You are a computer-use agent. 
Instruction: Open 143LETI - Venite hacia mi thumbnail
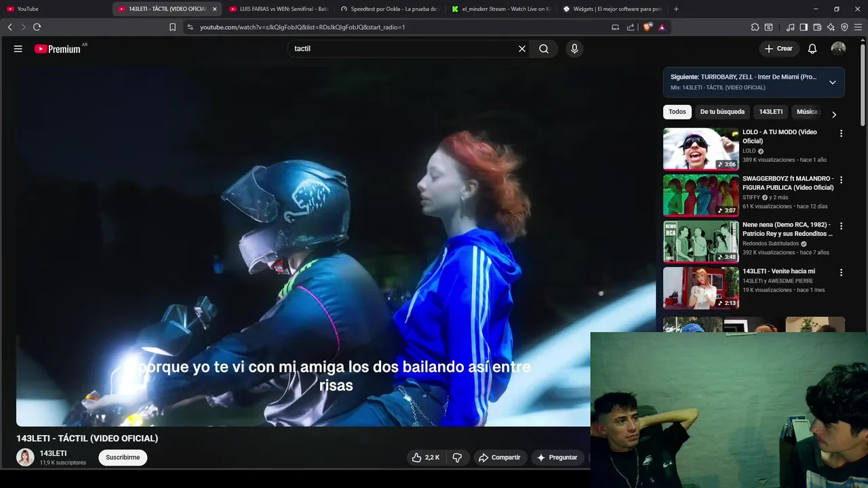coord(701,287)
